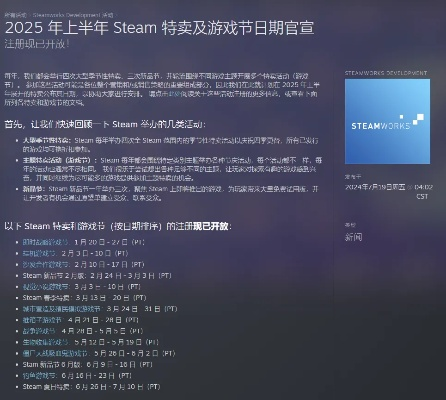Open the 新闻 tag link
446x400 pixels.
[353, 237]
